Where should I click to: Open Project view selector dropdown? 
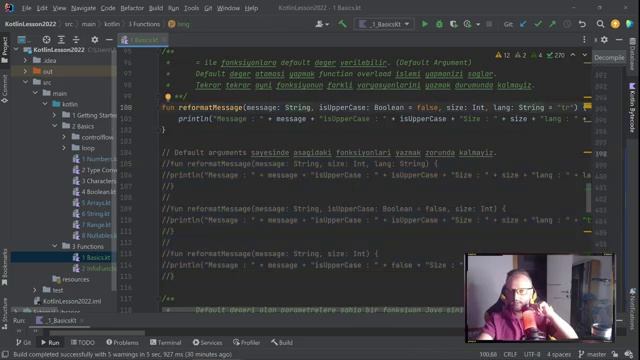tap(23, 40)
